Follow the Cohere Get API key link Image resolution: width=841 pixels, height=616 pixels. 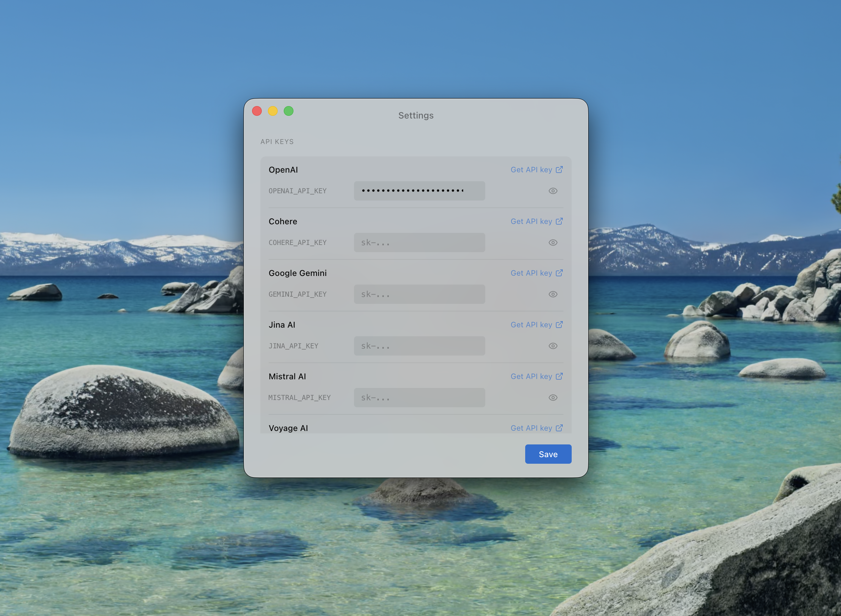tap(531, 222)
